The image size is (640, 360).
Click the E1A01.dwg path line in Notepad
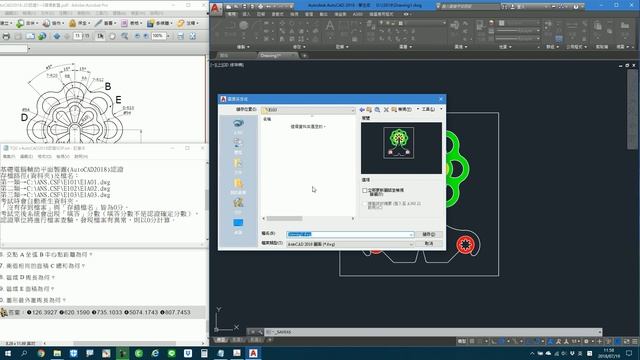pyautogui.click(x=56, y=182)
